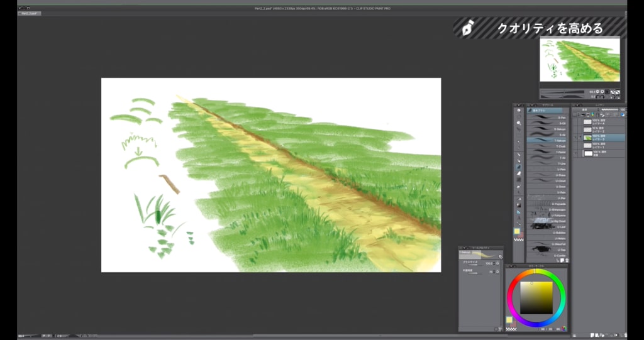Click the navigator thumbnail preview
The height and width of the screenshot is (340, 644).
pos(579,61)
